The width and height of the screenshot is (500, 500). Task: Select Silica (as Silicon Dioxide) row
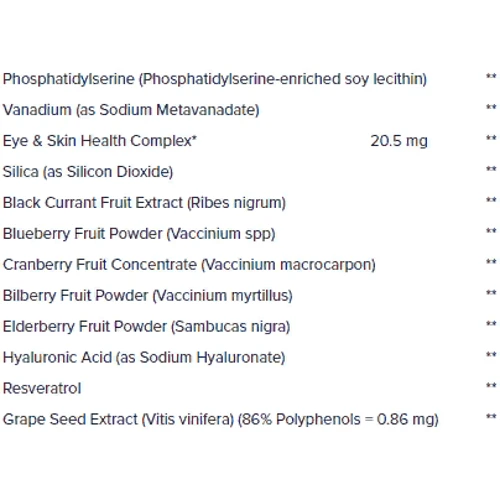point(88,172)
